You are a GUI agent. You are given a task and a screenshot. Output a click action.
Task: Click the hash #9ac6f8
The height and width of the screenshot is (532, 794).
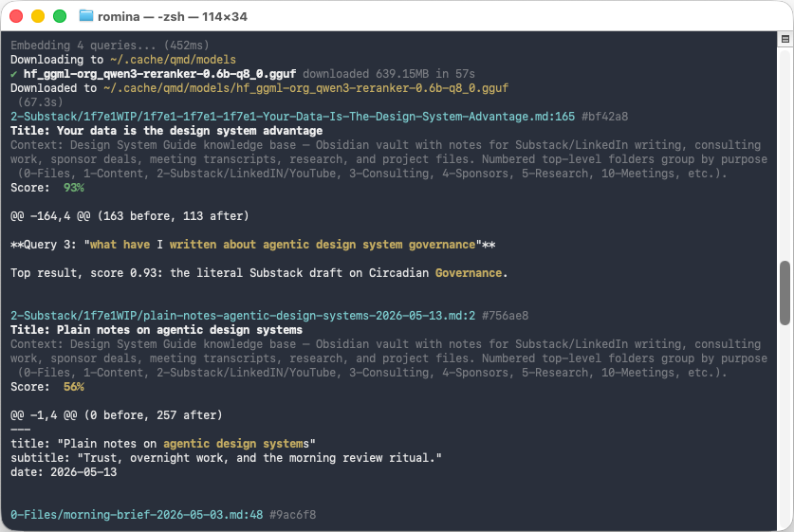(x=293, y=515)
